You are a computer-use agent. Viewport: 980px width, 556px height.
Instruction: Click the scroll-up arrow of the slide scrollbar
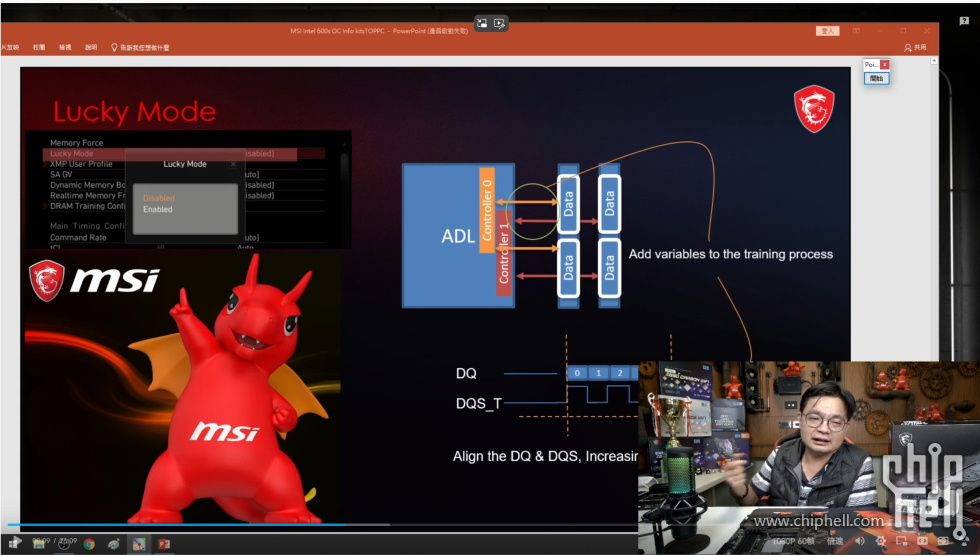934,61
